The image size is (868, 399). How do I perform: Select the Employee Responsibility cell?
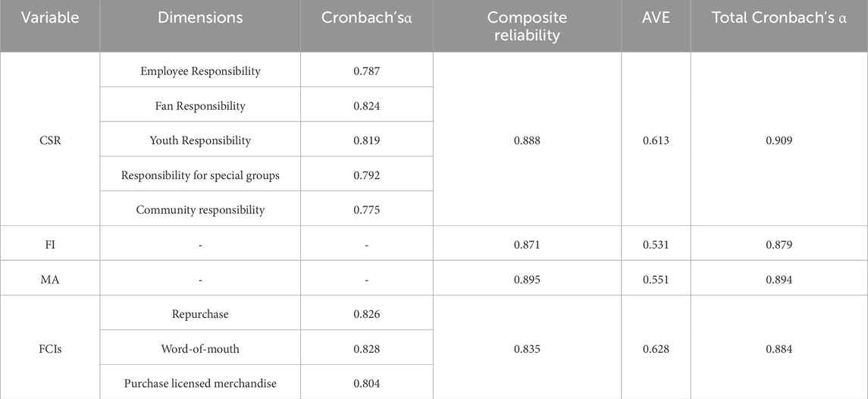coord(200,71)
